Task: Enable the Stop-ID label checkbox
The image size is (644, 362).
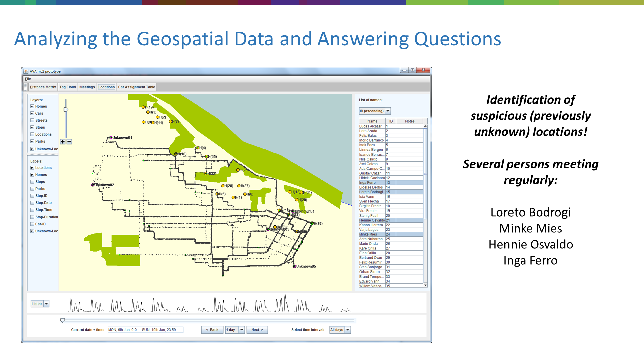Action: point(32,196)
